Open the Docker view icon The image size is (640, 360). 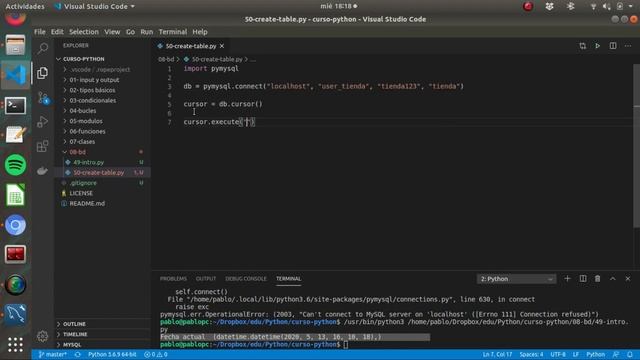click(x=42, y=171)
